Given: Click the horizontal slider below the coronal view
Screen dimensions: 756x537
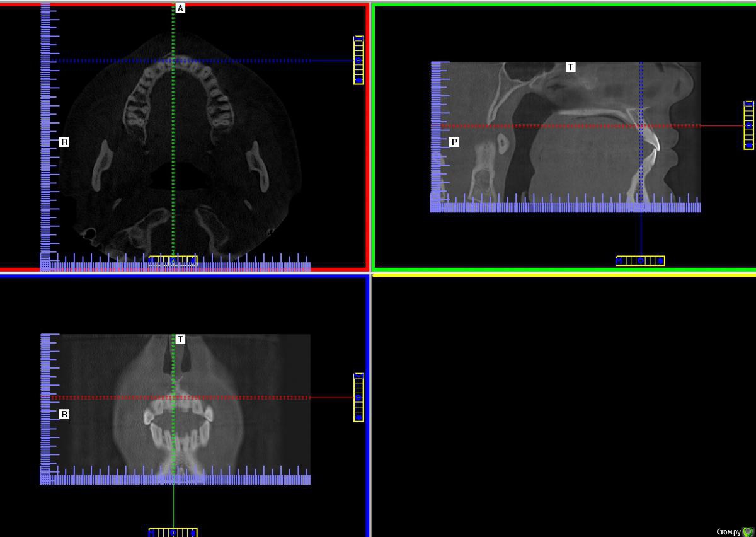Looking at the screenshot, I should pos(173,533).
